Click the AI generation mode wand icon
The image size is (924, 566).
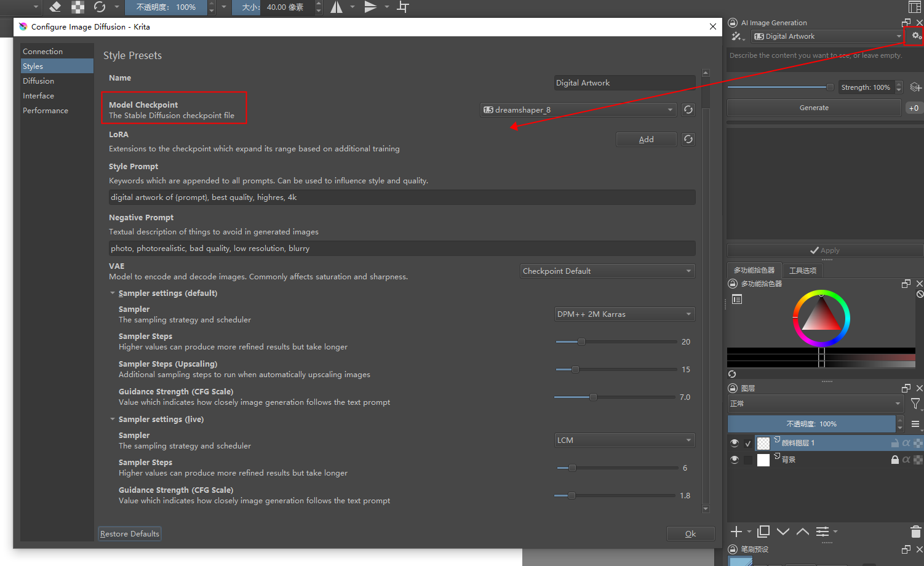738,36
